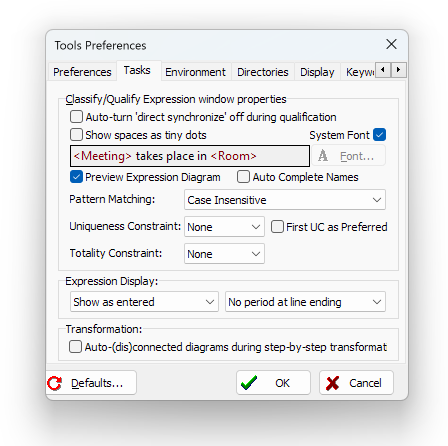This screenshot has height=446, width=448.
Task: Expand the 'Show as entered' dropdown
Action: 144,302
